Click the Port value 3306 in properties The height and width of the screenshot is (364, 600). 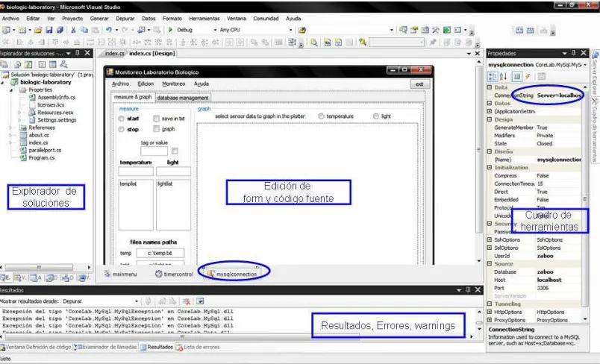click(x=543, y=288)
